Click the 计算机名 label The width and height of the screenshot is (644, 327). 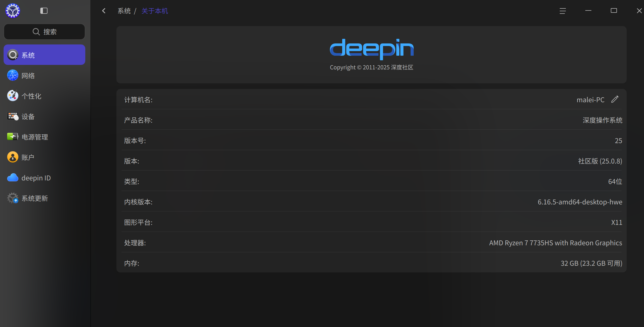click(x=138, y=100)
